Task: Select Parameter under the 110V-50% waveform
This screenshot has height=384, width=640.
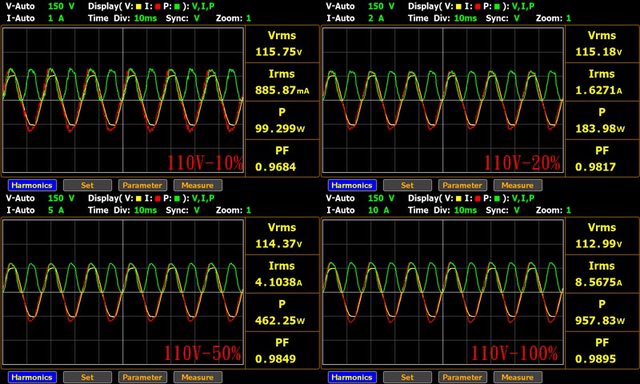Action: [x=142, y=377]
